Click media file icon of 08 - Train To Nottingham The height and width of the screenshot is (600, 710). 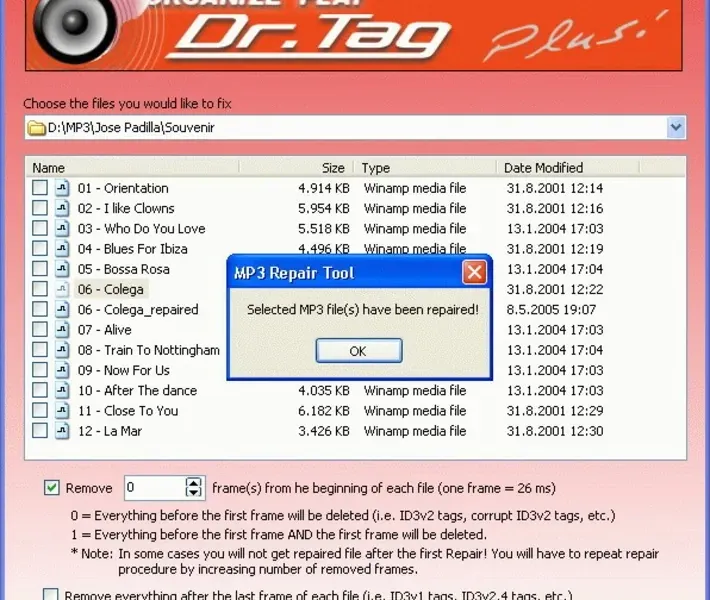62,349
